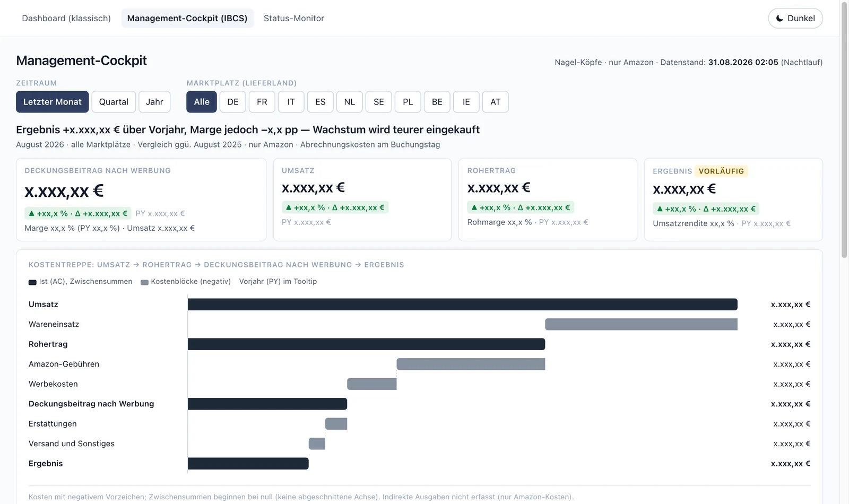The width and height of the screenshot is (849, 504).
Task: Filter by marketplace ES
Action: pyautogui.click(x=320, y=102)
